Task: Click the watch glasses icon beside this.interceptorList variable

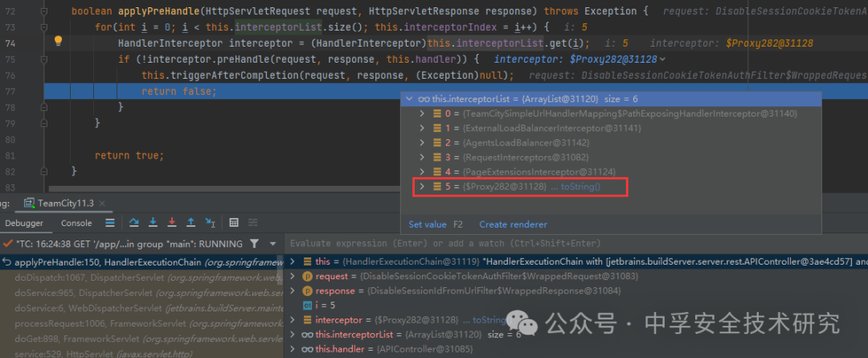Action: [307, 335]
